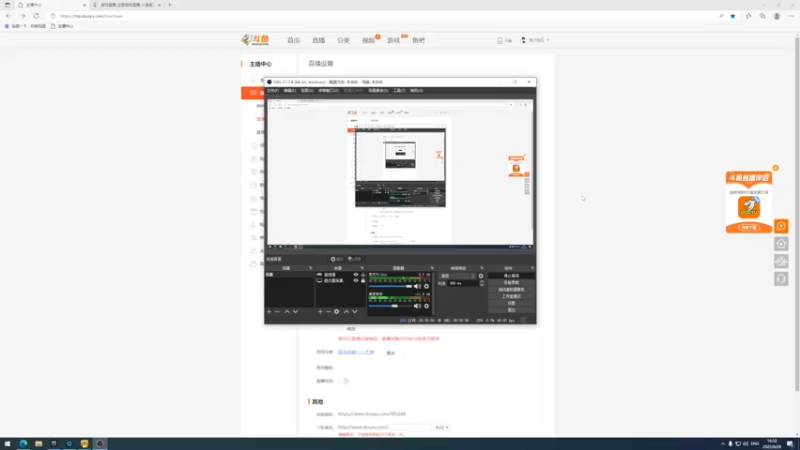Click the bottom icon on right floating sidebar
The width and height of the screenshot is (800, 450).
(781, 279)
